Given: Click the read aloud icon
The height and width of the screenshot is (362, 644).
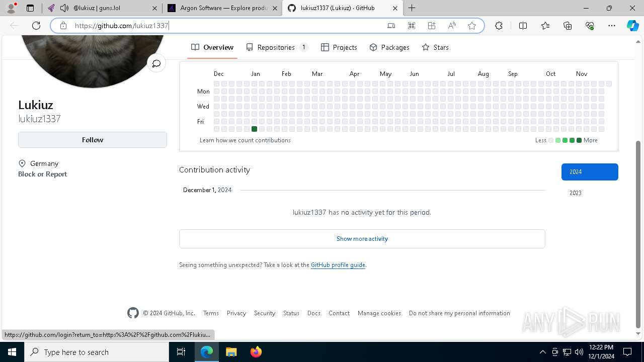Looking at the screenshot, I should pos(452,26).
